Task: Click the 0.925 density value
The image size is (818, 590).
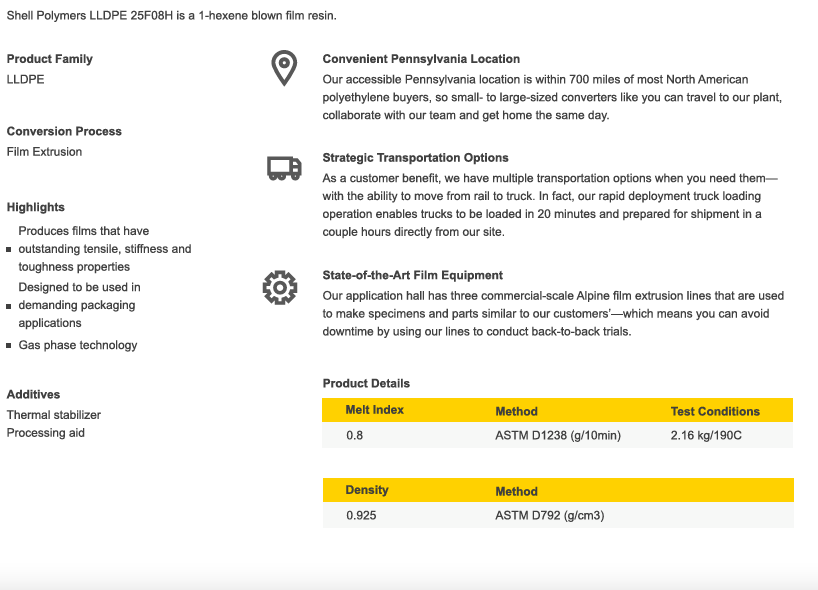Action: click(x=362, y=516)
